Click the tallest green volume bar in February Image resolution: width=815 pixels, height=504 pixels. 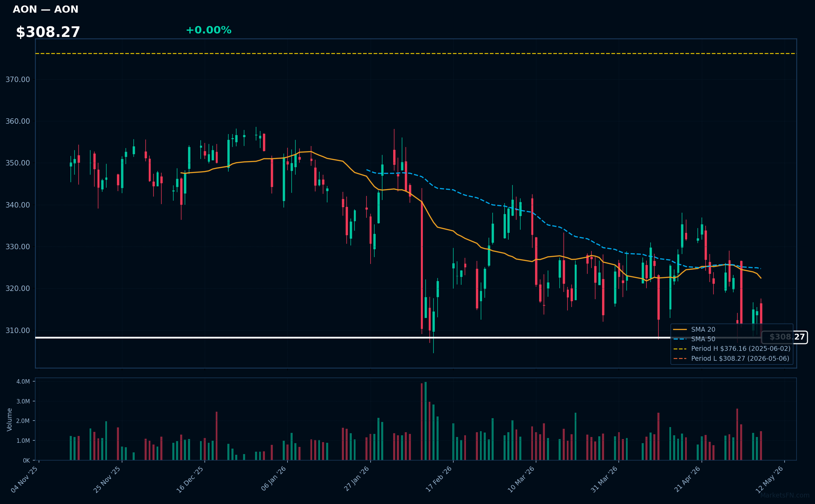(x=426, y=421)
